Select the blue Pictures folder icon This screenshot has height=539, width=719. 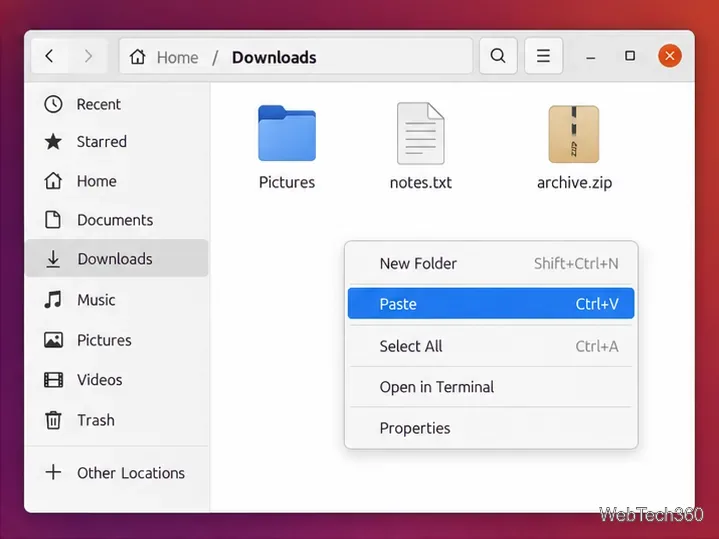pos(287,133)
